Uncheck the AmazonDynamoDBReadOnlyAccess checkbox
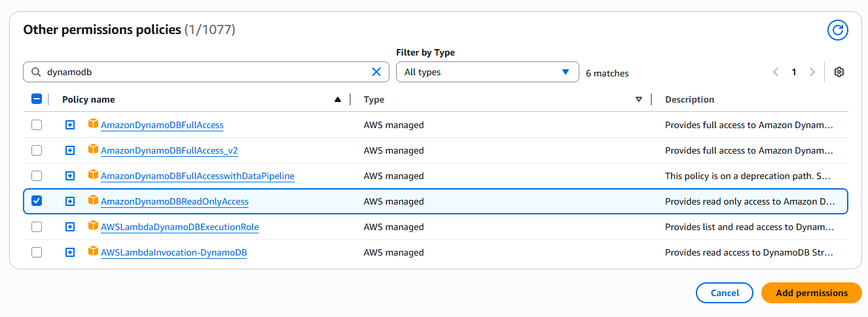 click(37, 201)
